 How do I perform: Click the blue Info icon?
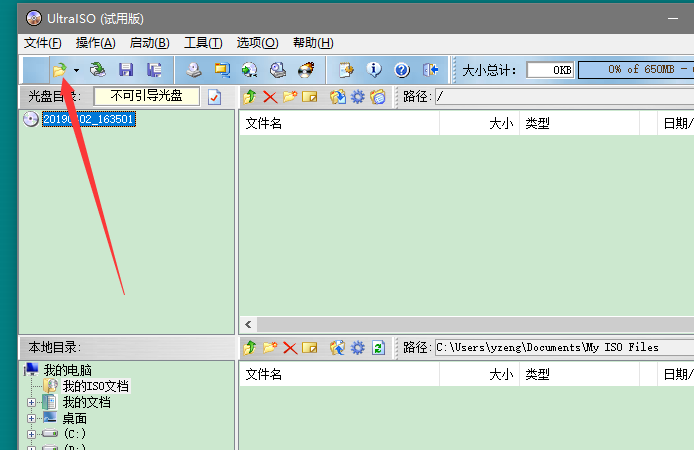[374, 70]
